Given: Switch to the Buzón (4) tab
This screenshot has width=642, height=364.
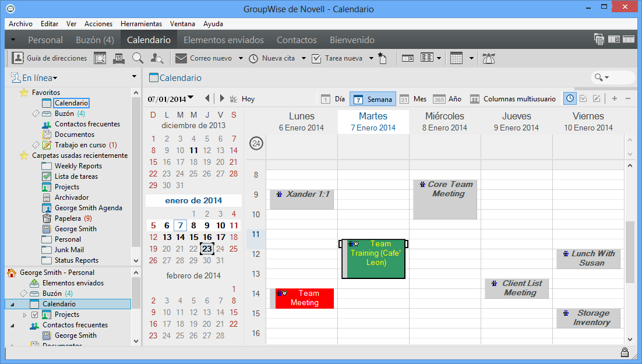Looking at the screenshot, I should pos(95,40).
